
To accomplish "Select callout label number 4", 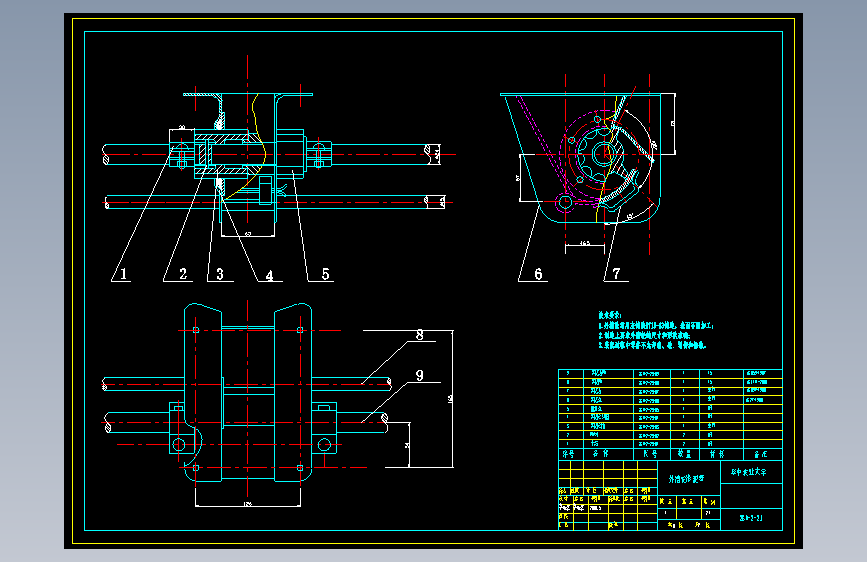I will pyautogui.click(x=269, y=275).
